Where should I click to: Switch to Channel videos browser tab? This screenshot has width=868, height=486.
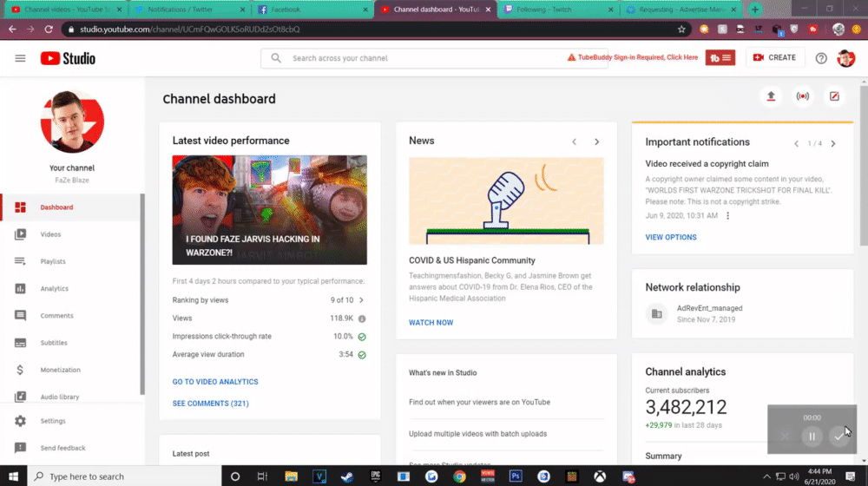67,10
